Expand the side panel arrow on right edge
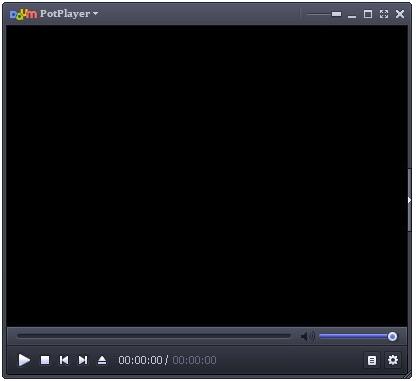416x381 pixels. 410,200
